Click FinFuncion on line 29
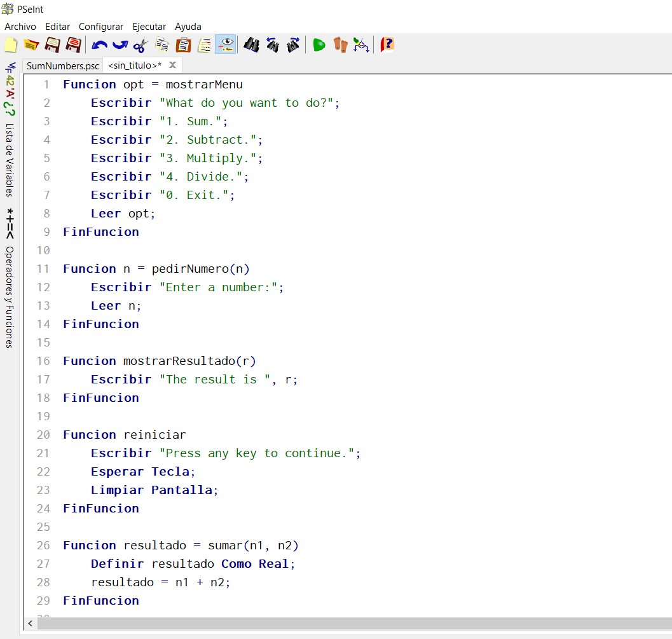 [x=101, y=600]
